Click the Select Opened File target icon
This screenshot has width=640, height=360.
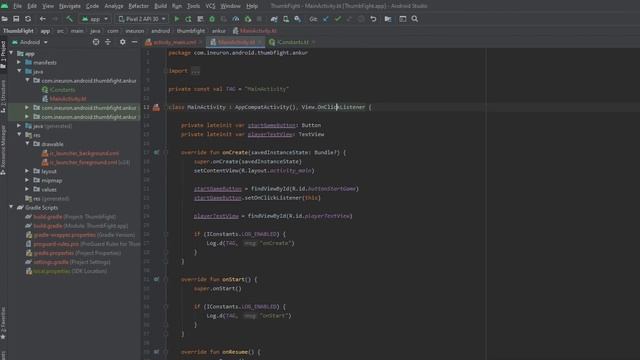(x=96, y=42)
